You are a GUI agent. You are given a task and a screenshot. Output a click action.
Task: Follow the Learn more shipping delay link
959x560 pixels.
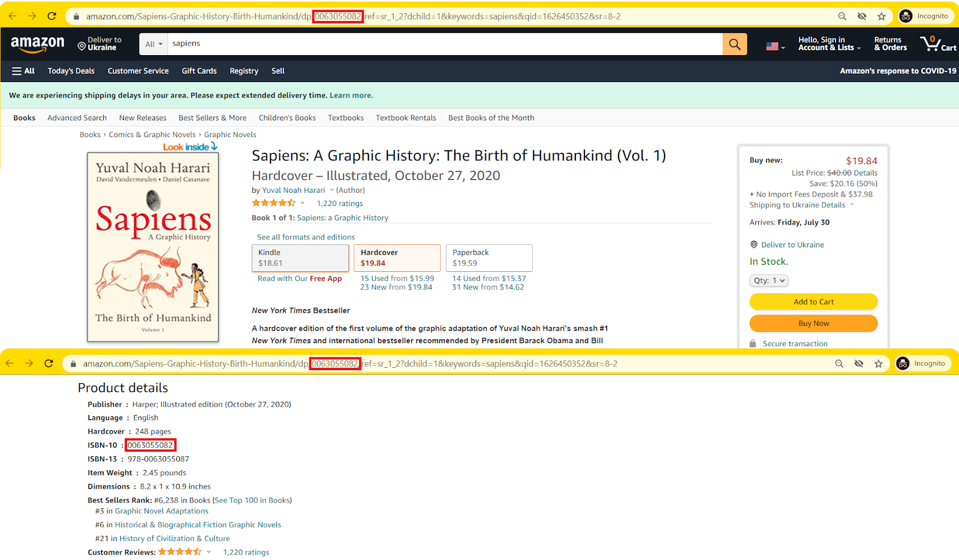(x=351, y=95)
